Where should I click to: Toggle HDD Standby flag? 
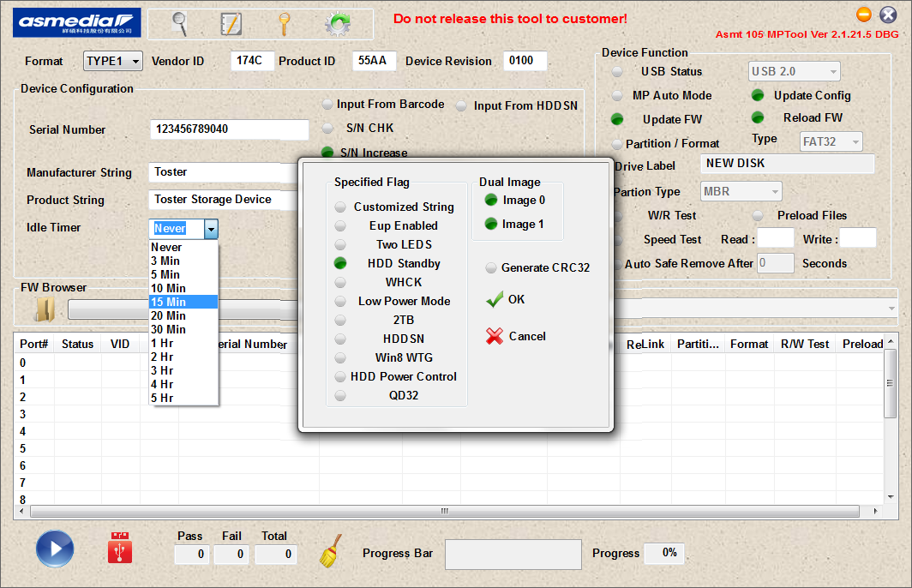[340, 263]
